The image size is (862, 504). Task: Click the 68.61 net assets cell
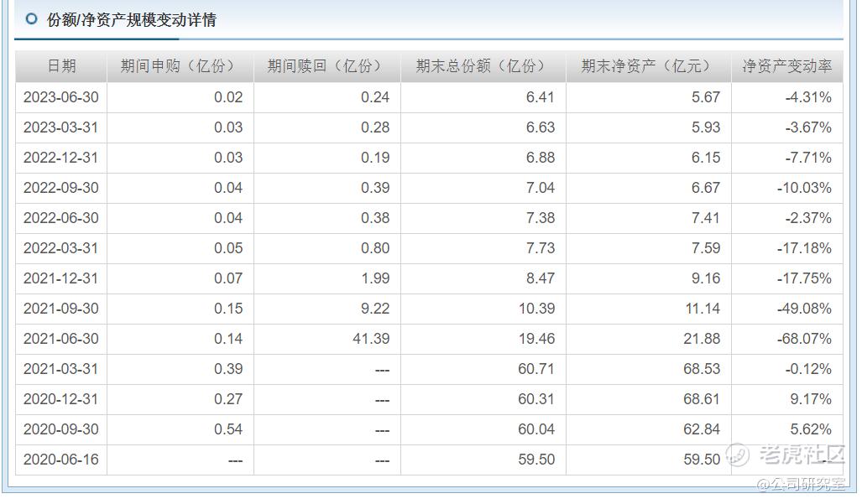click(649, 399)
